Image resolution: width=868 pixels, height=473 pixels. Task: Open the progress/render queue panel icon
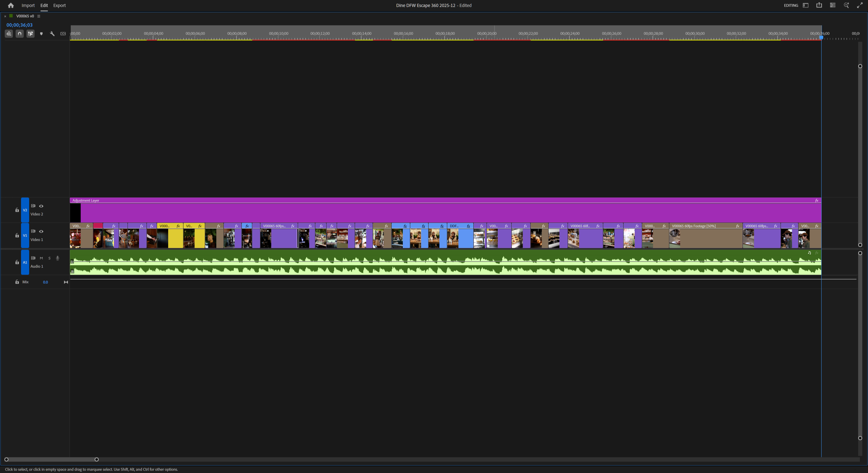[833, 5]
